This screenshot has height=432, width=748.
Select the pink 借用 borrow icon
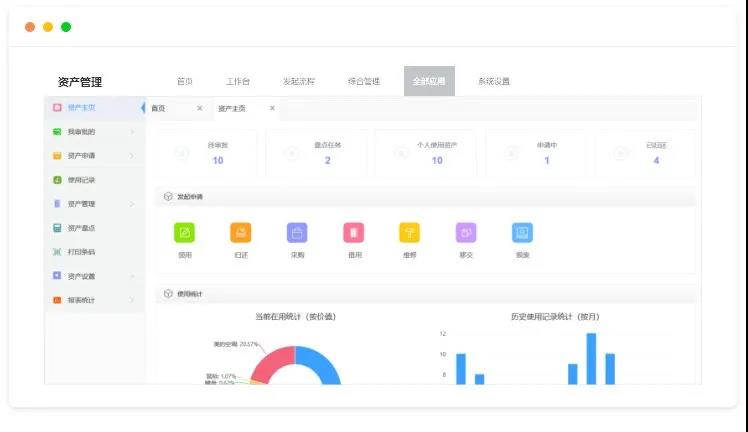[353, 233]
